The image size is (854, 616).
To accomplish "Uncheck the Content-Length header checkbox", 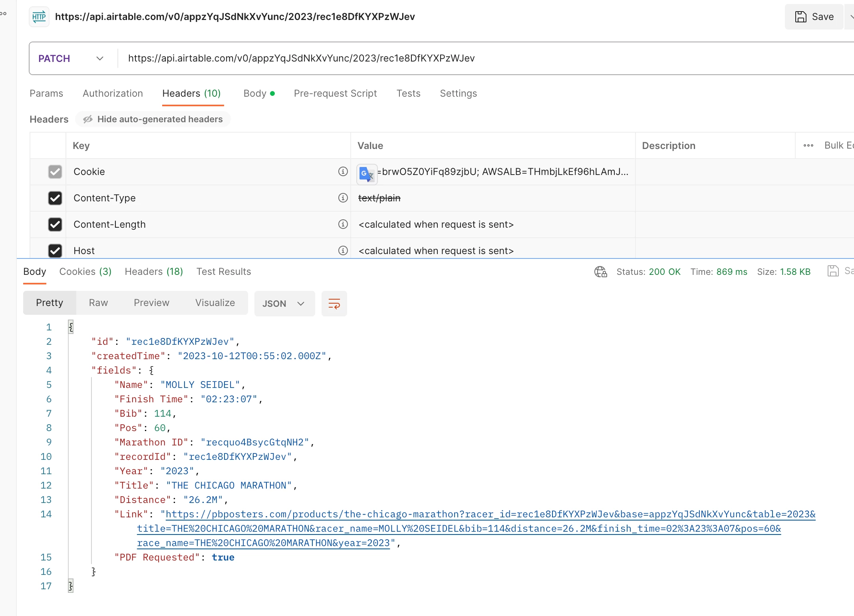I will click(55, 224).
